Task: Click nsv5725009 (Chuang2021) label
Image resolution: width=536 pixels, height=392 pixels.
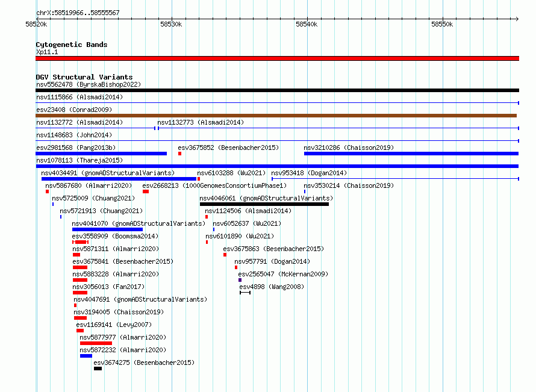Action: click(x=94, y=198)
